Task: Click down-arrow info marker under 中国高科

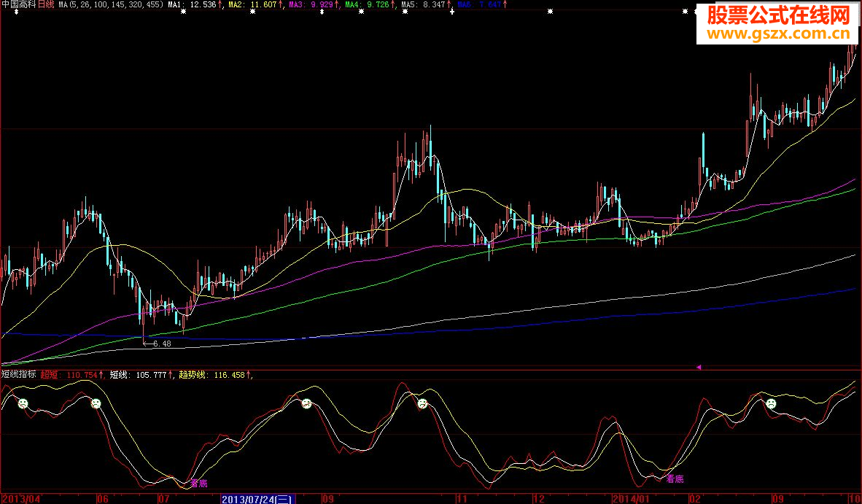Action: [x=16, y=12]
